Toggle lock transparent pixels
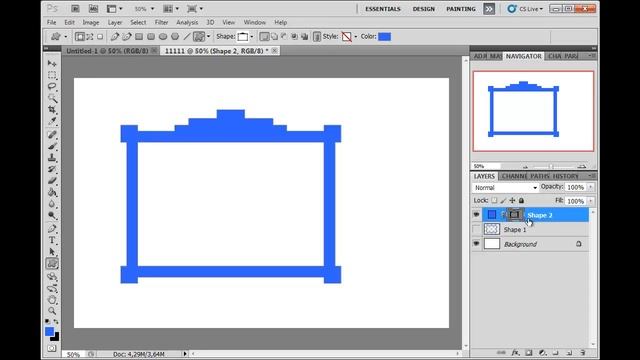Viewport: 640px width, 360px height. pos(494,200)
